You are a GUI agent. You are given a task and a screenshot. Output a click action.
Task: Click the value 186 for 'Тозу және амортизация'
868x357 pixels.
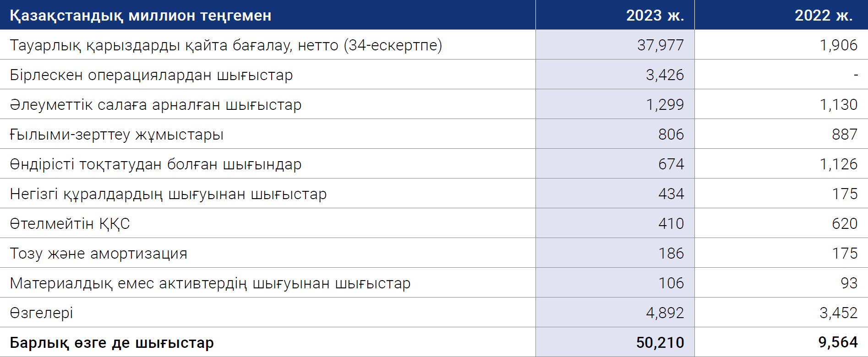click(x=671, y=254)
